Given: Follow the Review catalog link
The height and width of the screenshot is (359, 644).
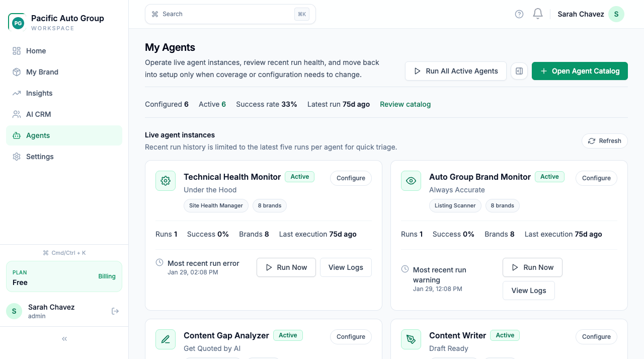Looking at the screenshot, I should pyautogui.click(x=405, y=104).
